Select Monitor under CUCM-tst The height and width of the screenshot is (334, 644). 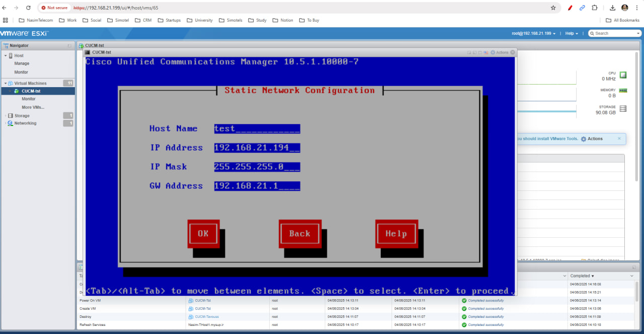(x=29, y=99)
